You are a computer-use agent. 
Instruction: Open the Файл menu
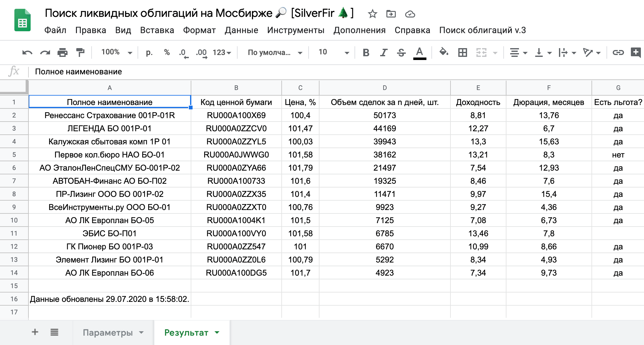click(55, 30)
